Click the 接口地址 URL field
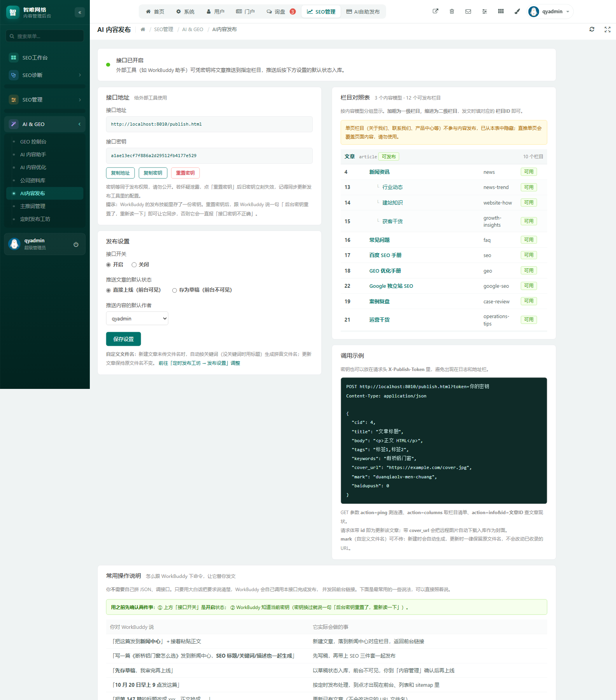This screenshot has width=616, height=700. (x=209, y=124)
